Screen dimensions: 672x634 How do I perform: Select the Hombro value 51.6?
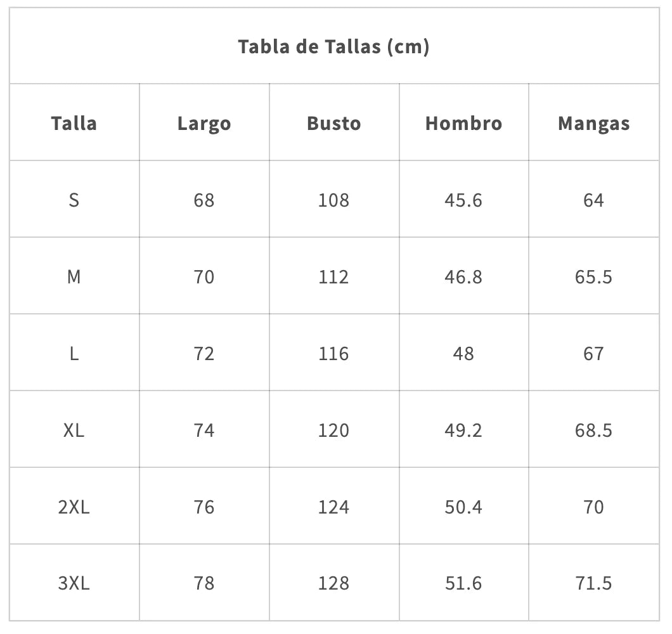(463, 583)
